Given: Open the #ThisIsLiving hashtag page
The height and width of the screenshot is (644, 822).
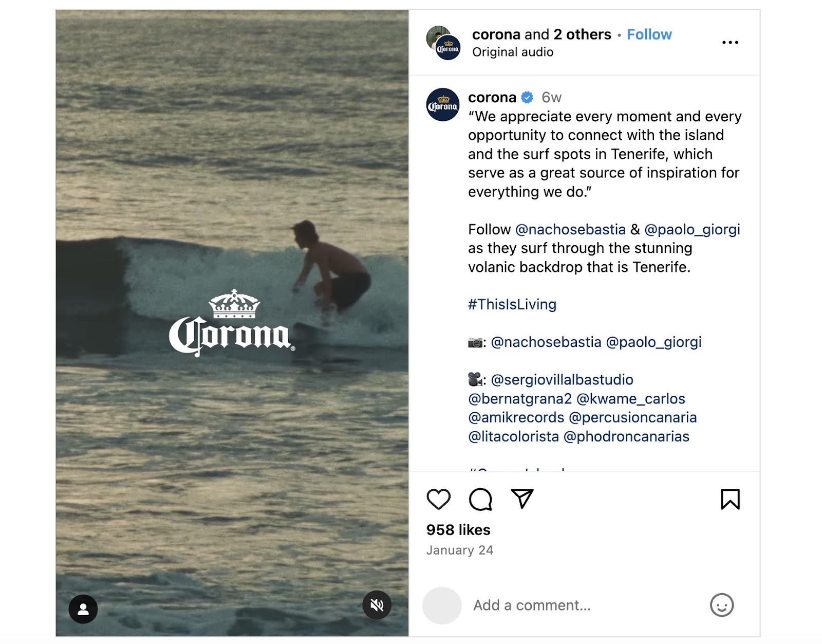Looking at the screenshot, I should 511,304.
